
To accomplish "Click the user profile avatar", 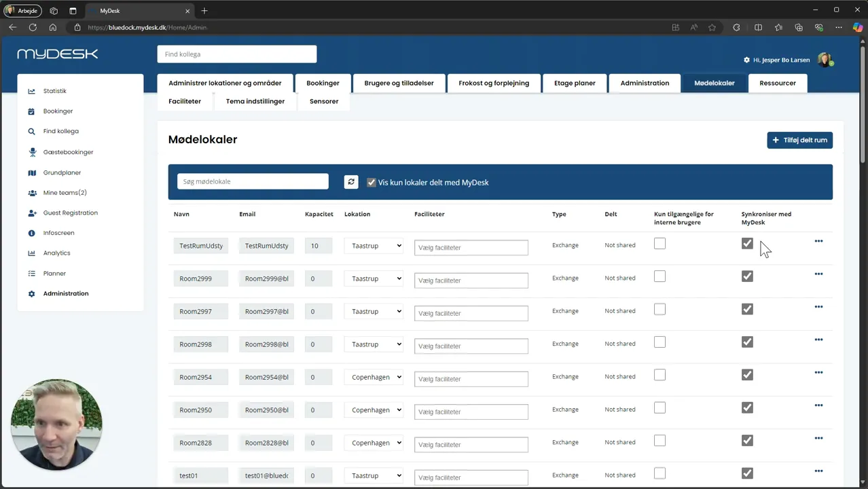I will (x=825, y=60).
